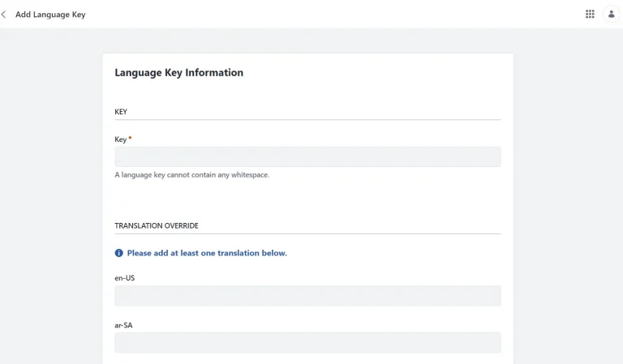Click the Key field label
This screenshot has height=364, width=623.
120,139
